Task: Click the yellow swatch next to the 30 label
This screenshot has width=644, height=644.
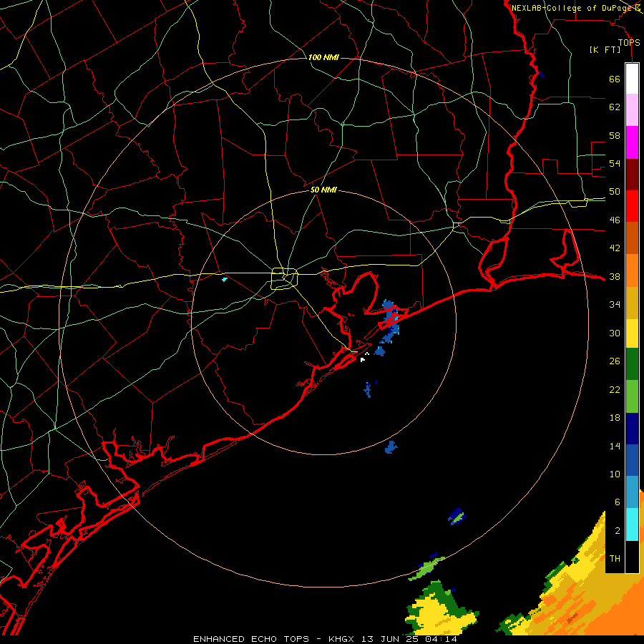Action: (x=632, y=333)
